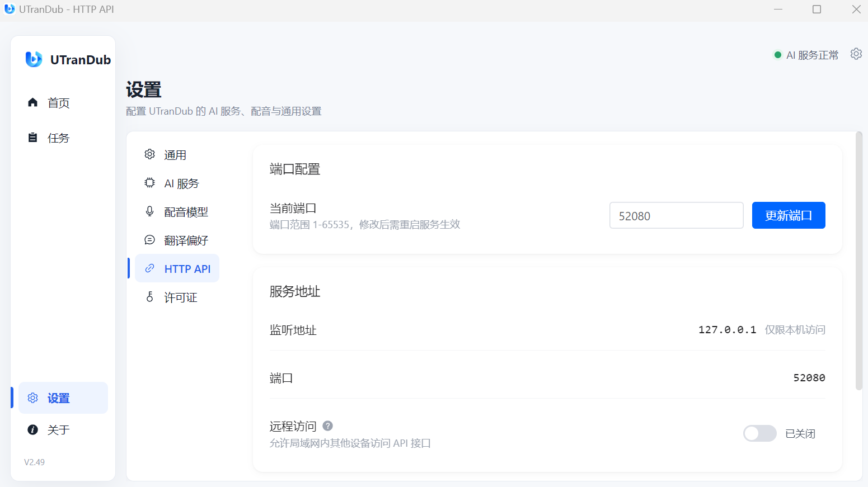Screen dimensions: 868x487
Task: Click the microphone icon next to 配音模型
Action: tap(149, 211)
